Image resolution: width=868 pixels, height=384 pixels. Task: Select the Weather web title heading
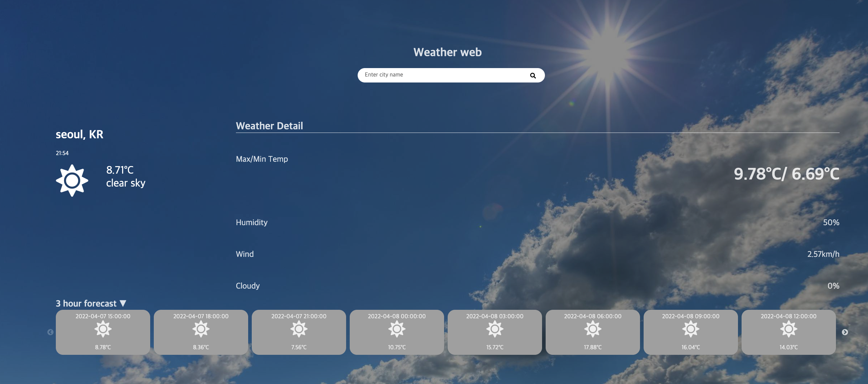click(x=448, y=52)
